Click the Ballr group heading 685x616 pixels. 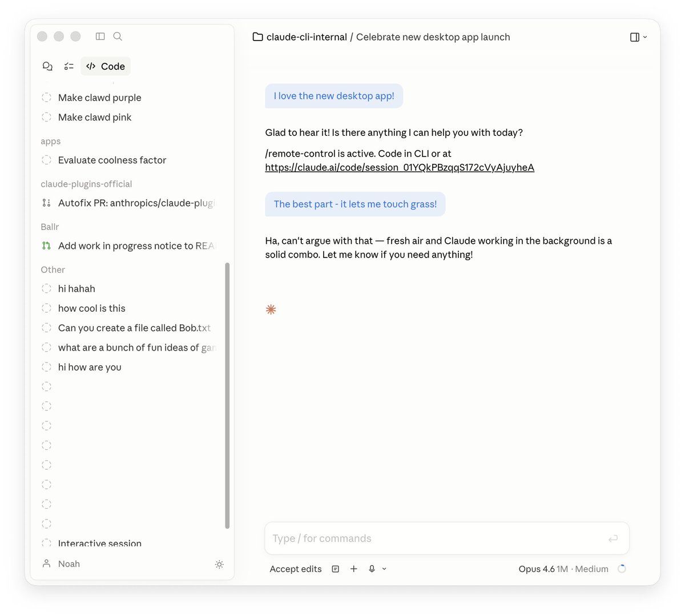coord(50,227)
